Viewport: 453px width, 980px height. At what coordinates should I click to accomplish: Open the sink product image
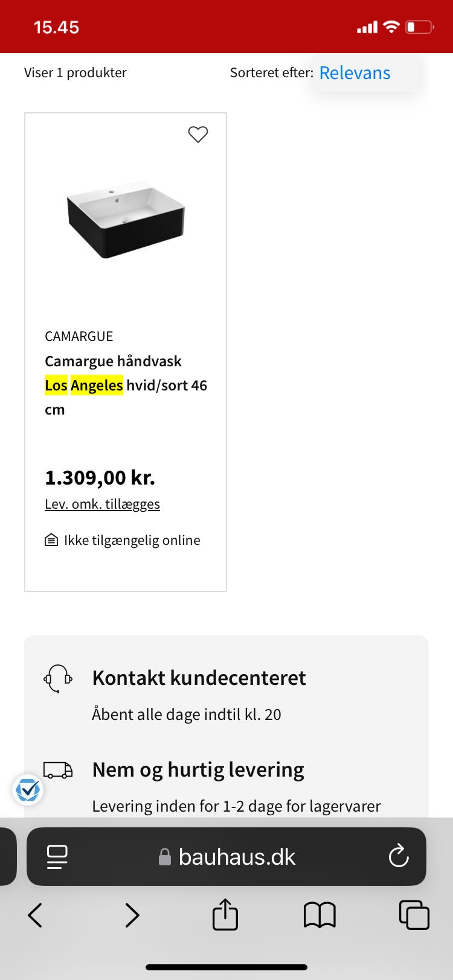126,220
